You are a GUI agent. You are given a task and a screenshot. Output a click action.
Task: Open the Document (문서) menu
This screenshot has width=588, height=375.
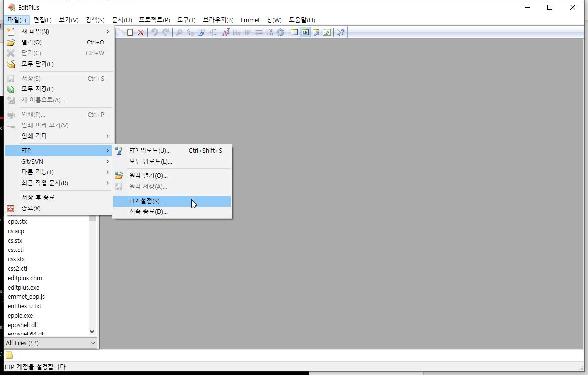pyautogui.click(x=122, y=20)
